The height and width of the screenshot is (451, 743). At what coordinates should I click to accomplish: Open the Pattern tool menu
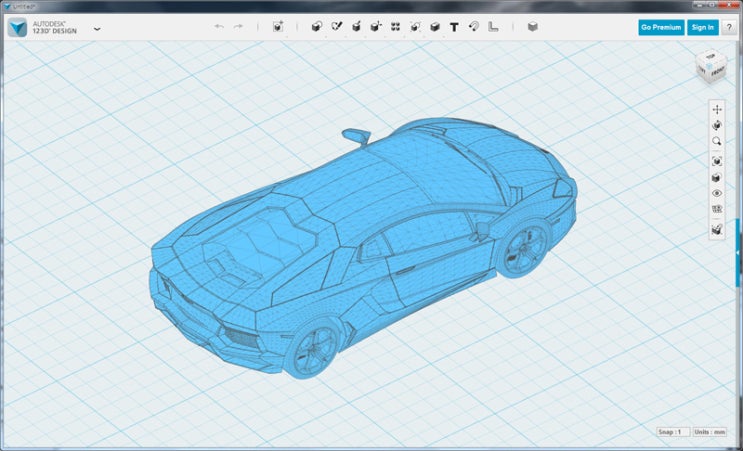(x=396, y=27)
